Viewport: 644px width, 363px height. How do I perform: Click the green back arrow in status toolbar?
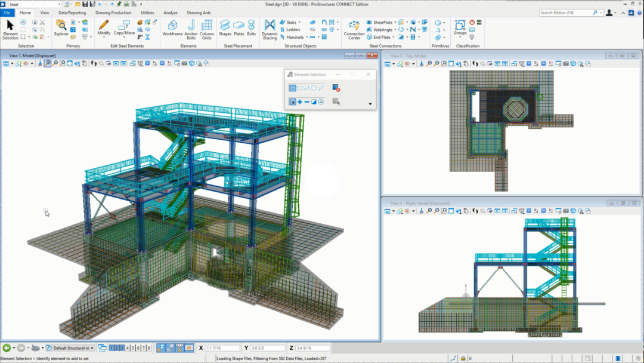[7, 348]
